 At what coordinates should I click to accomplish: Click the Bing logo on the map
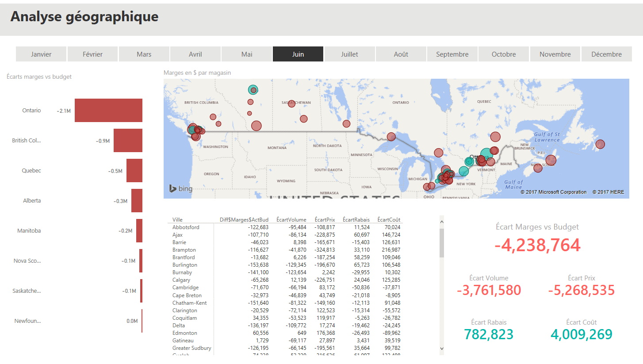181,189
